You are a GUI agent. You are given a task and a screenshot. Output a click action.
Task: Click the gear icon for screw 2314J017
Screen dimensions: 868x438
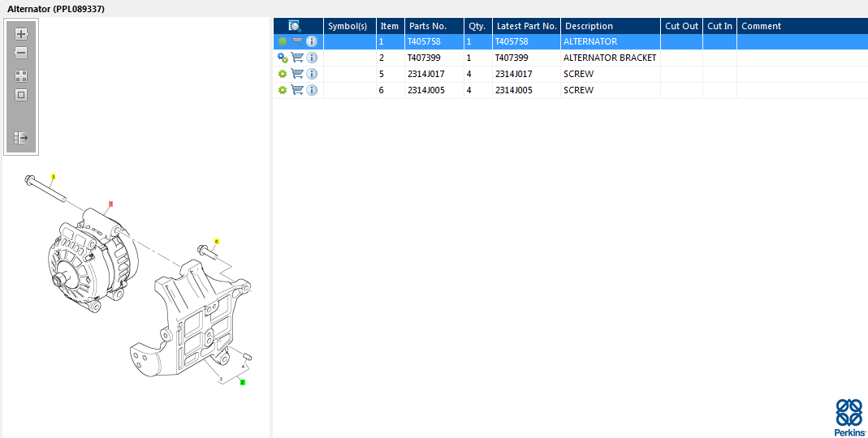point(283,74)
